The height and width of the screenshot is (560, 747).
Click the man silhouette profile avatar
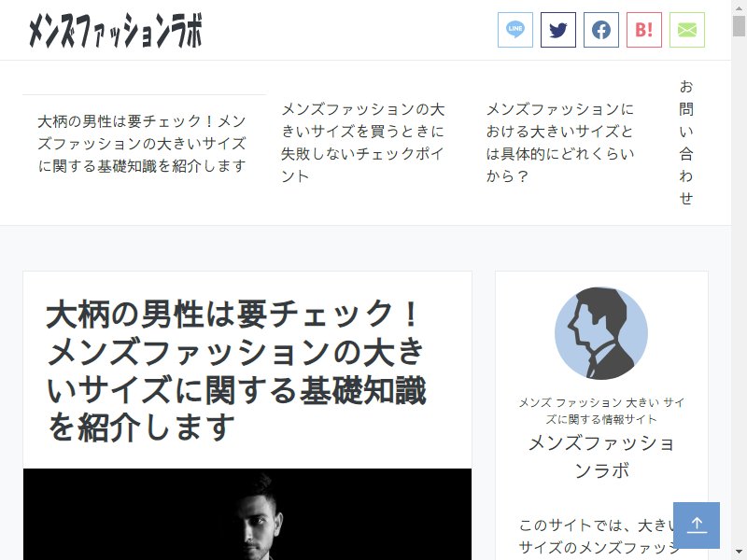600,333
